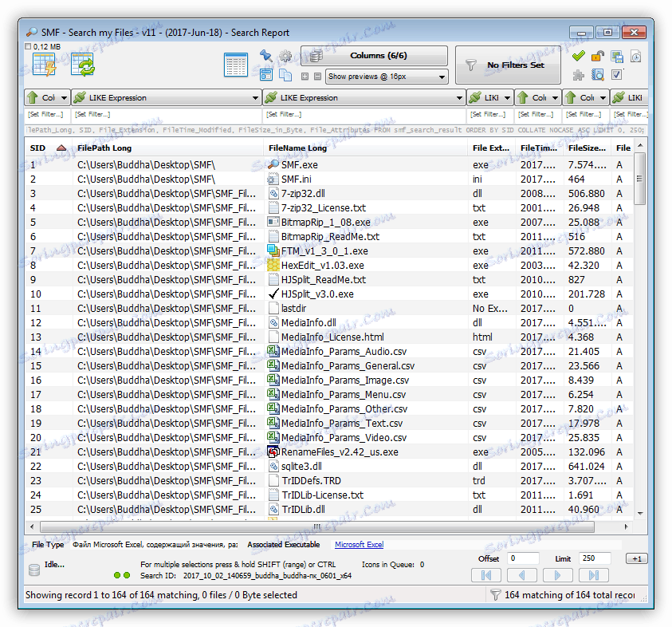Click the Limit input field
Image resolution: width=672 pixels, height=627 pixels.
[x=595, y=558]
